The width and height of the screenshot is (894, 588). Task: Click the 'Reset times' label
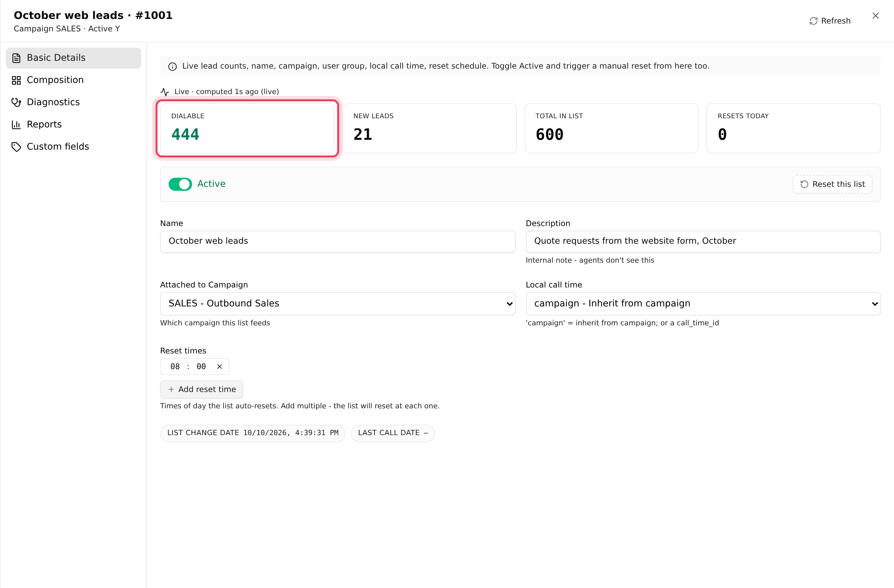[183, 351]
